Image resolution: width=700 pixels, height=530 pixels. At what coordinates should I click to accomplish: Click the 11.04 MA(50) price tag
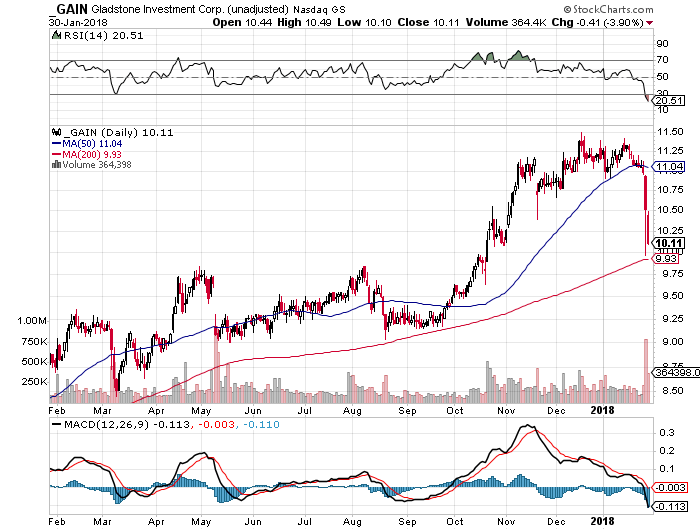[669, 167]
